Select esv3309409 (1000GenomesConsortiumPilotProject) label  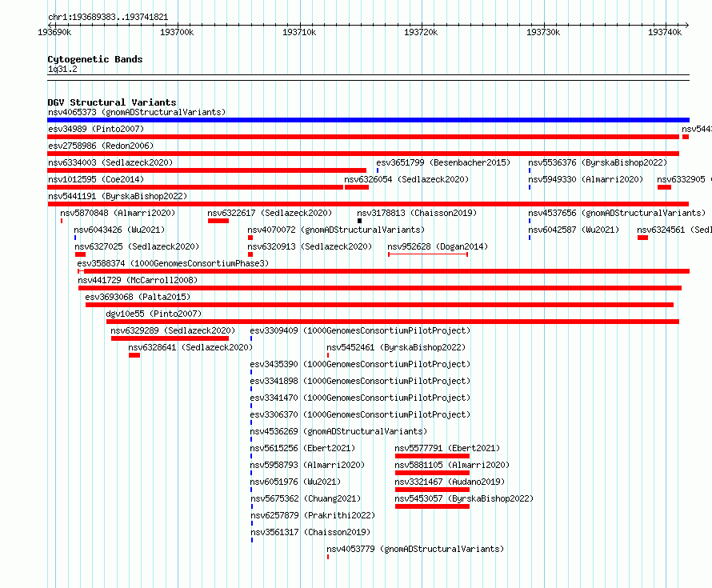[360, 330]
